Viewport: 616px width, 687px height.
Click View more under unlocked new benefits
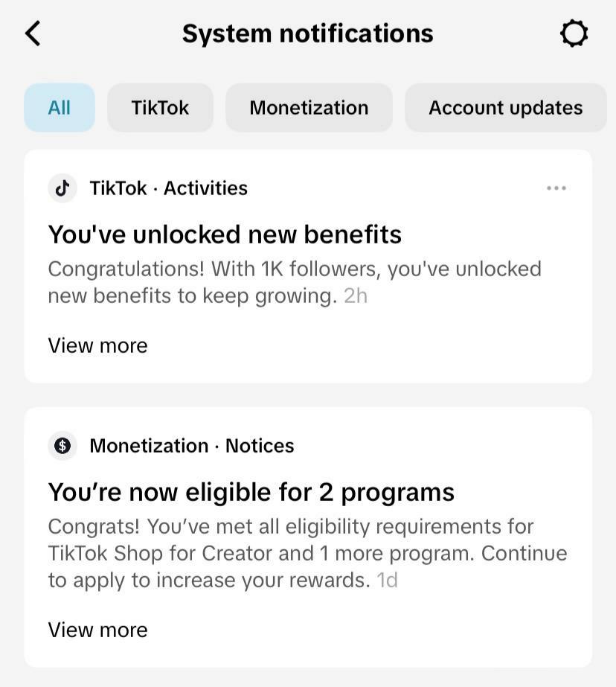[97, 345]
